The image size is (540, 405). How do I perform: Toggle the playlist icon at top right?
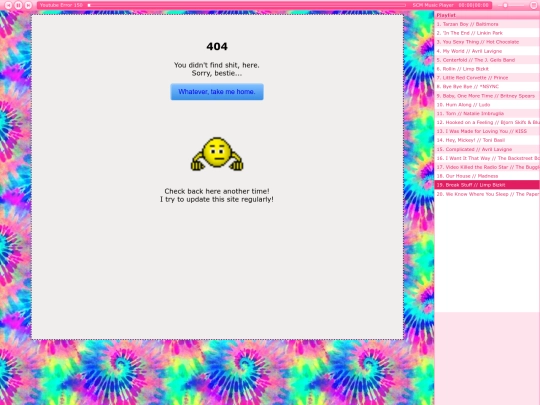534,5
